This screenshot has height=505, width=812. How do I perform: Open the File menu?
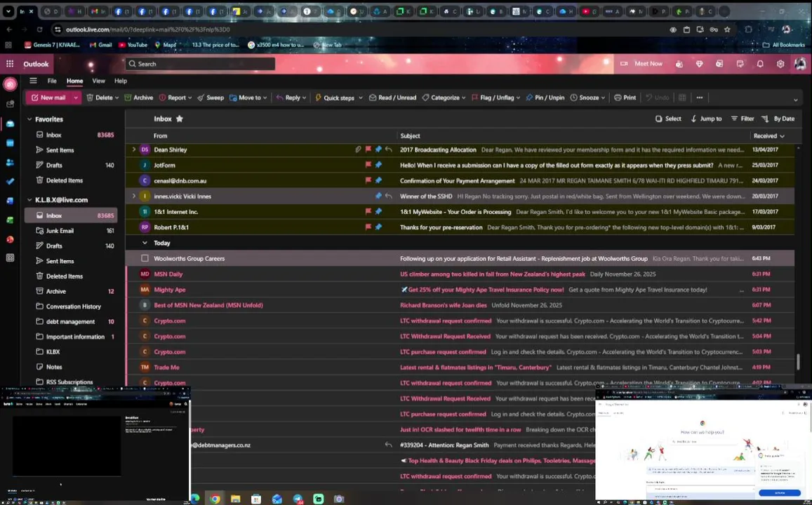tap(52, 81)
